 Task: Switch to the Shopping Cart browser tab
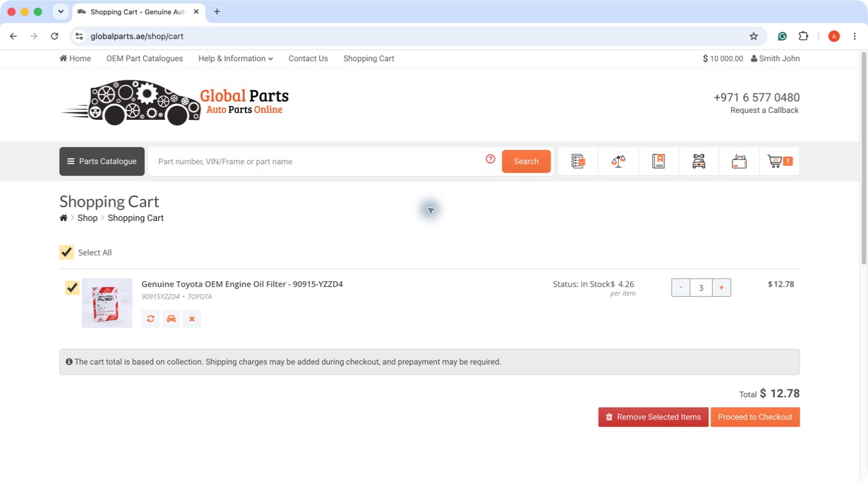click(138, 11)
